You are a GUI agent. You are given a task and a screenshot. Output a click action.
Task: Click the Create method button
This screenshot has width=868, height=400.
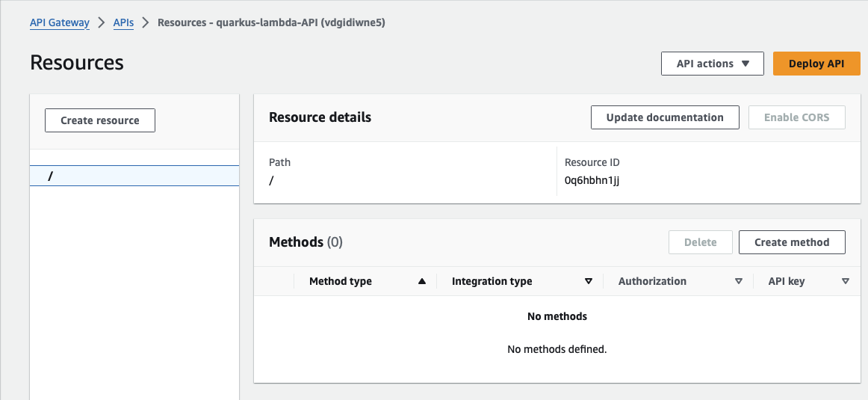792,242
